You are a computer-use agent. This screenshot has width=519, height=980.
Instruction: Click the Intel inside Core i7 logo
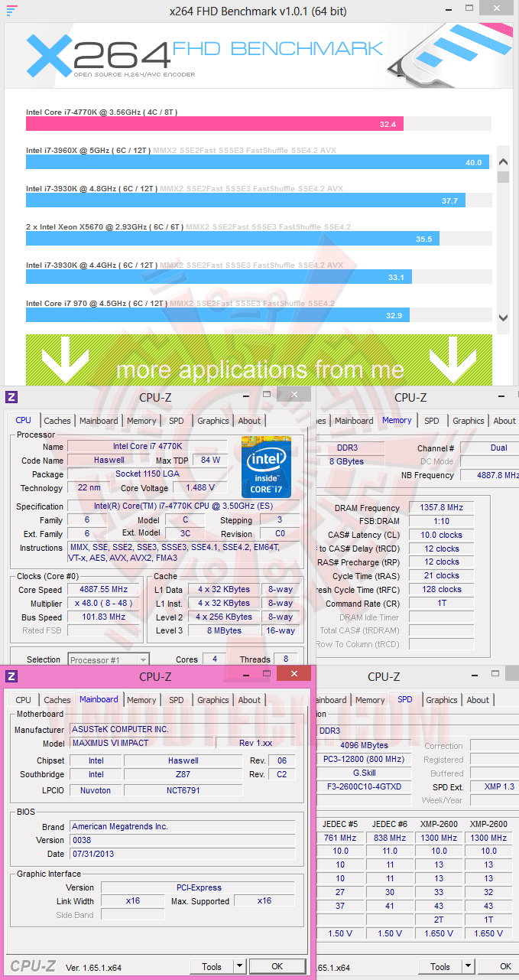tap(267, 466)
